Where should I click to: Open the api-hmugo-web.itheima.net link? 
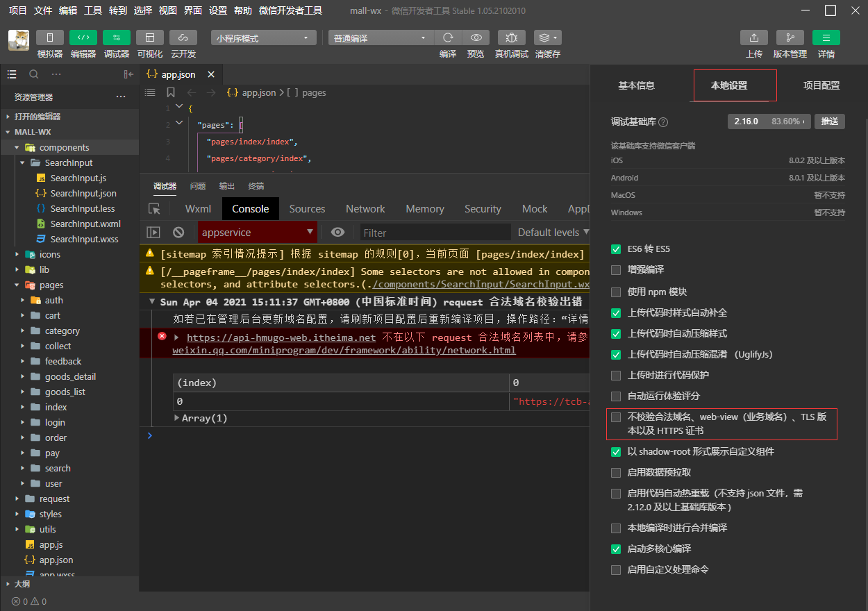[281, 337]
